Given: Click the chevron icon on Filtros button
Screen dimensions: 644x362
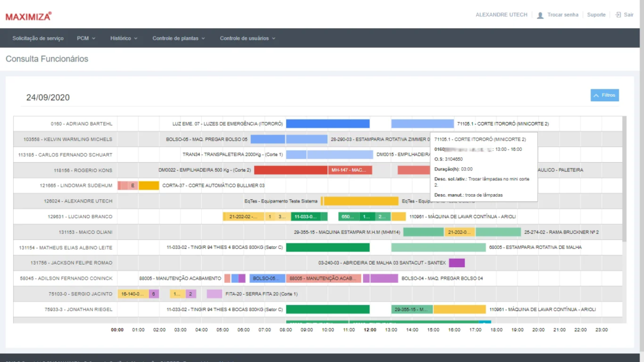Looking at the screenshot, I should [597, 96].
